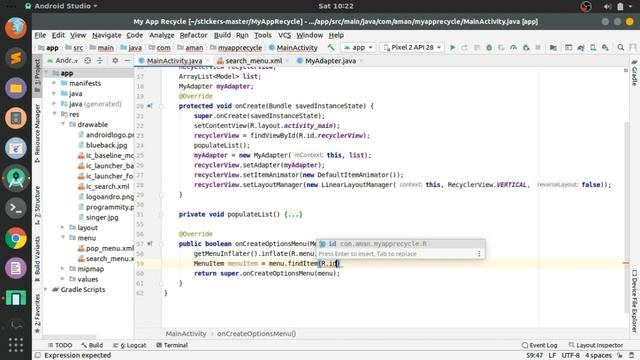
Task: Click completion popup three-dot options icon
Action: [479, 254]
